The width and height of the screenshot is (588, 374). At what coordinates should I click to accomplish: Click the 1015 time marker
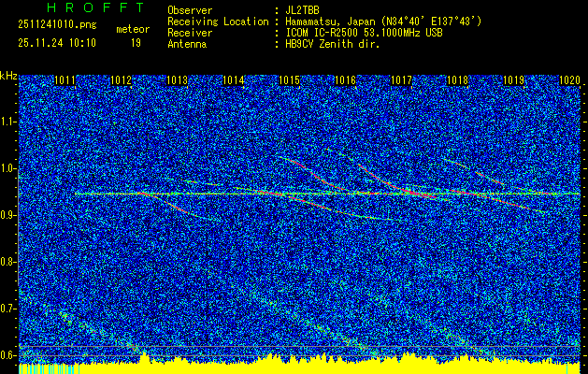289,81
